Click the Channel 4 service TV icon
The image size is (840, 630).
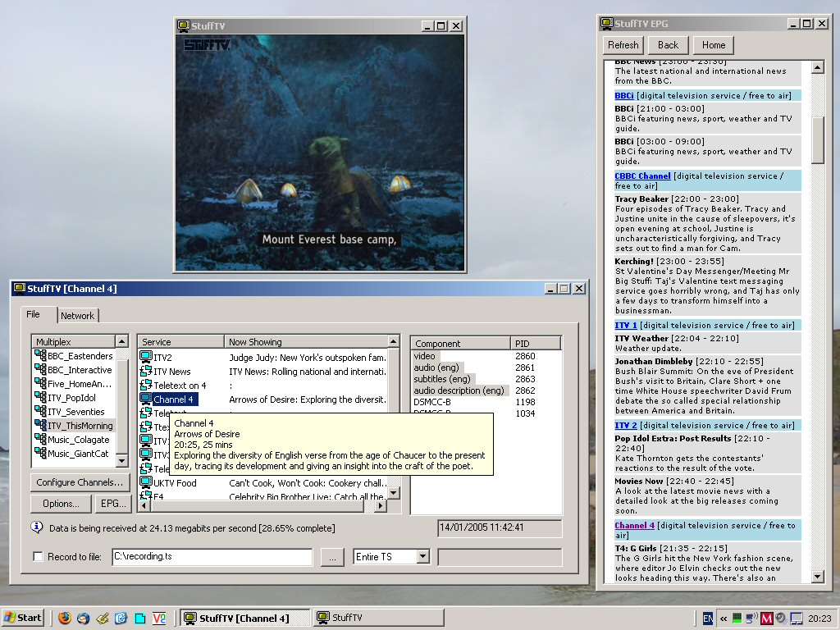tap(146, 399)
